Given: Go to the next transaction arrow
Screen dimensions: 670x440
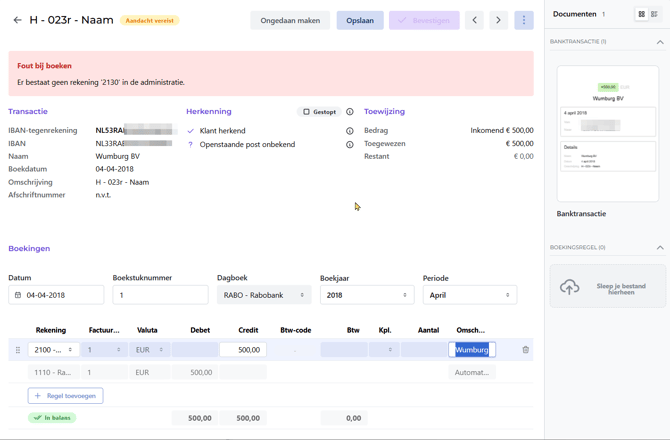Looking at the screenshot, I should click(x=498, y=20).
